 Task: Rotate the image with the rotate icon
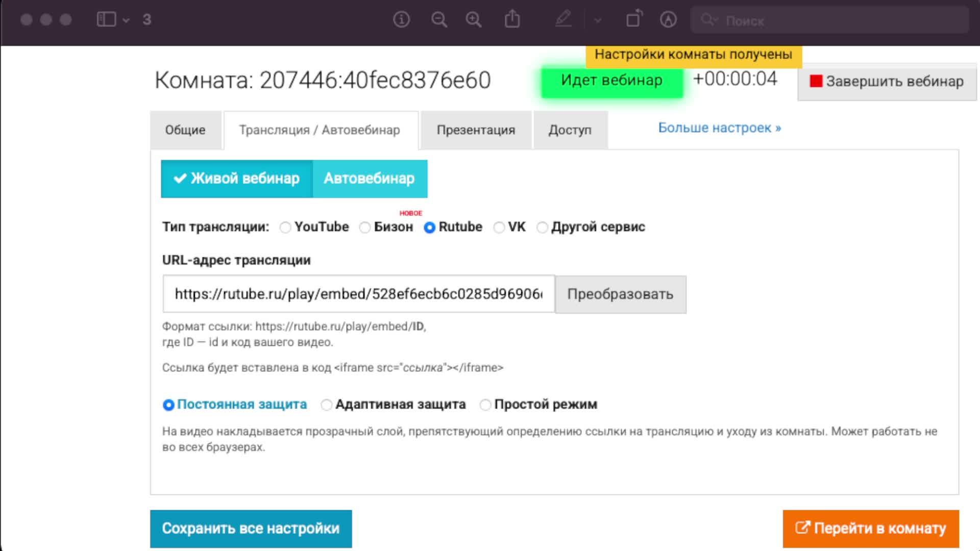634,20
